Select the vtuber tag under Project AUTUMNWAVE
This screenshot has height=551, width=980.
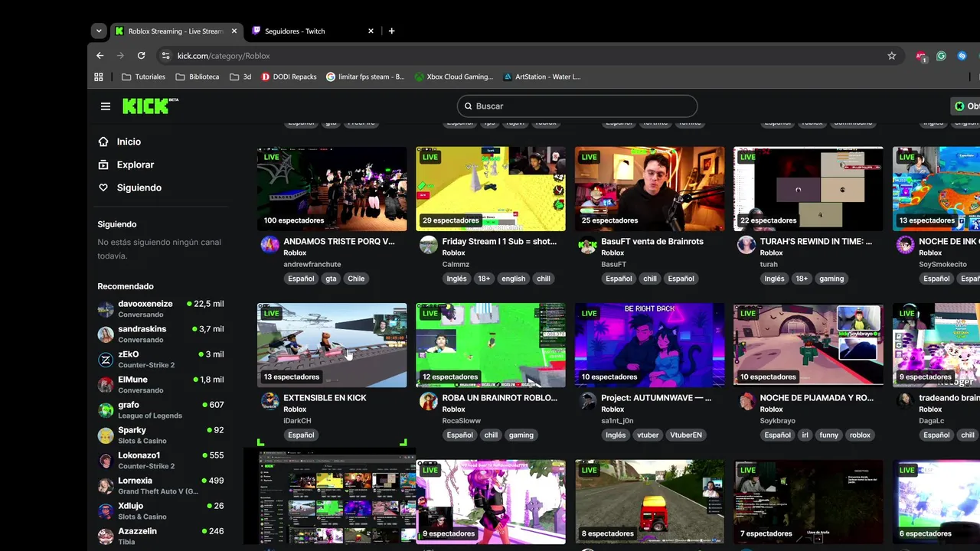click(x=647, y=435)
